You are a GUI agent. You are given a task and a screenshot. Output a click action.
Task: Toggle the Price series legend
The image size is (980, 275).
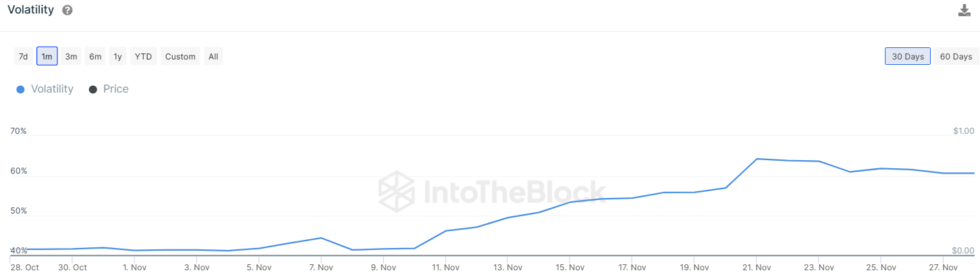pos(115,89)
